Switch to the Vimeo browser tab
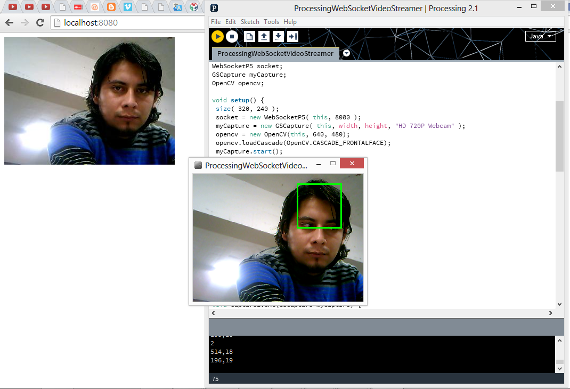 128,7
